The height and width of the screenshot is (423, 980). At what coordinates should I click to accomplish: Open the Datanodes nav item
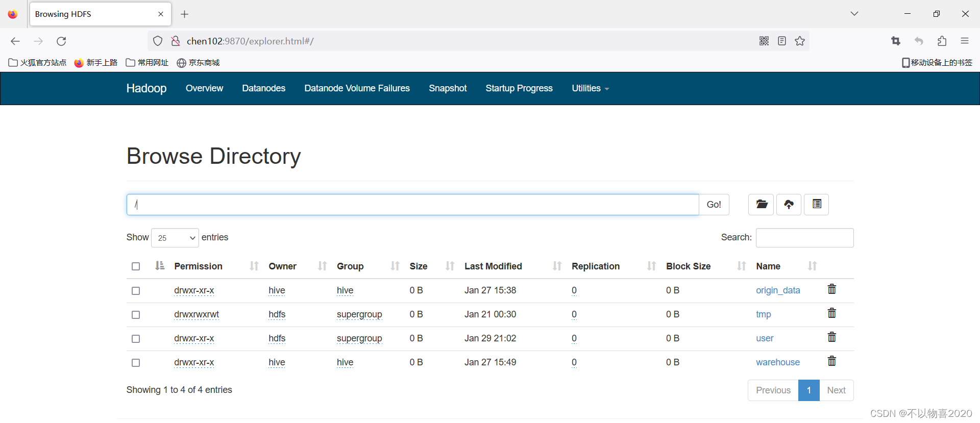click(263, 88)
